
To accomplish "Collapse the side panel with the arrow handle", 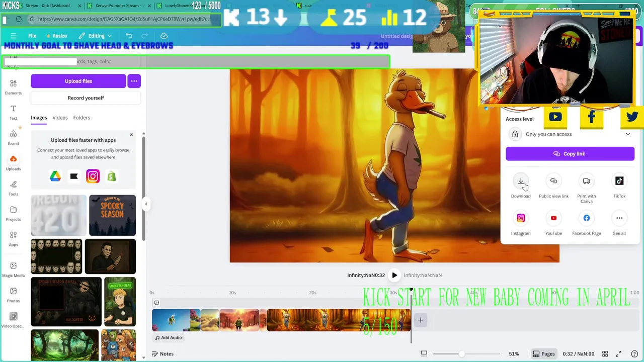I will pos(146,204).
